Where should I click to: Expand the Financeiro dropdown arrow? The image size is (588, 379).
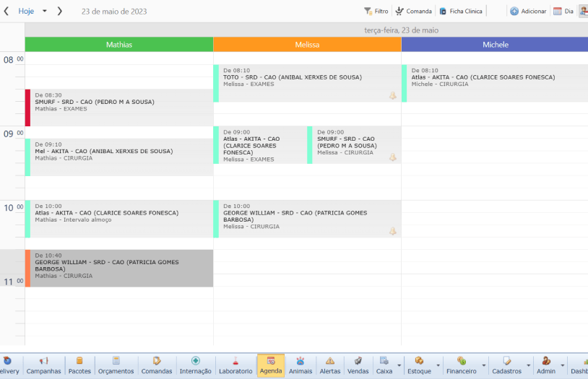[x=483, y=365]
